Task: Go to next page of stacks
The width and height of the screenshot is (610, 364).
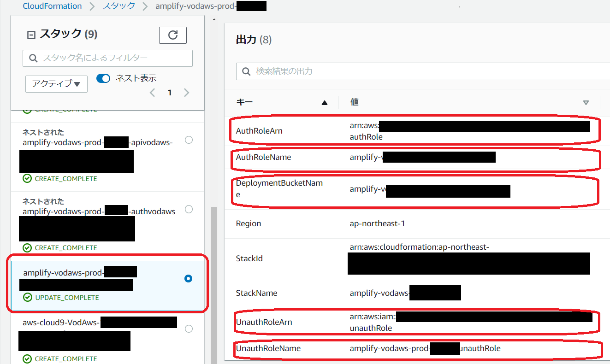Action: pos(186,93)
